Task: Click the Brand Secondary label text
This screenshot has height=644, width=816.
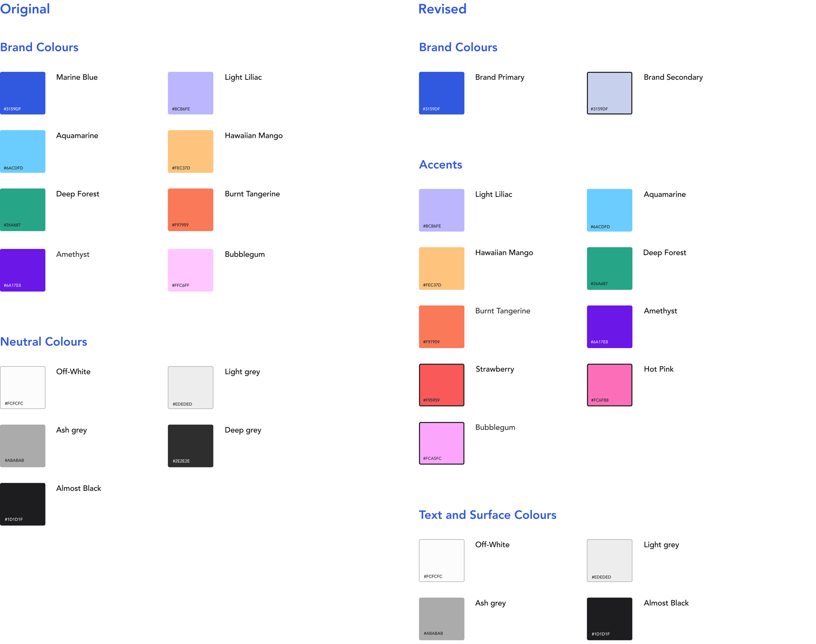Action: click(673, 77)
